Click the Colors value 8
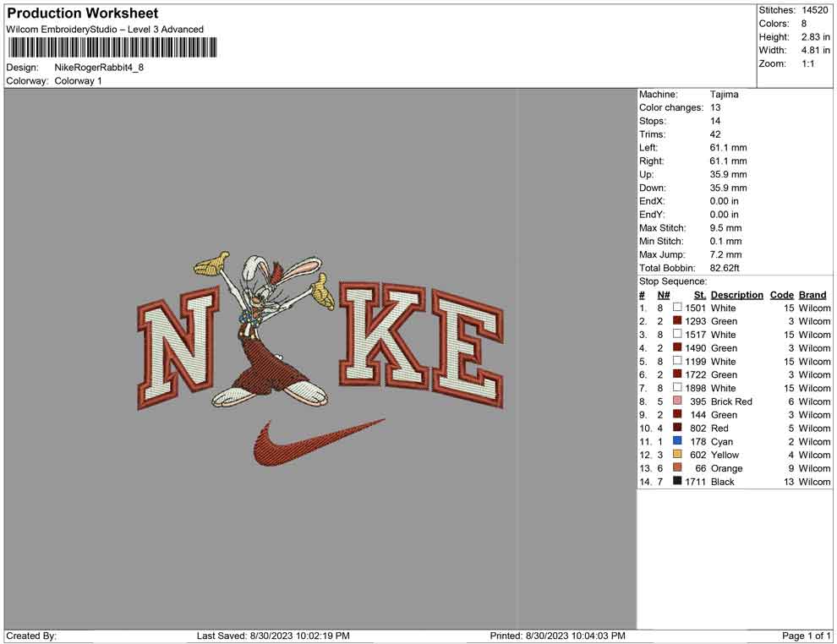837x644 pixels. click(804, 24)
